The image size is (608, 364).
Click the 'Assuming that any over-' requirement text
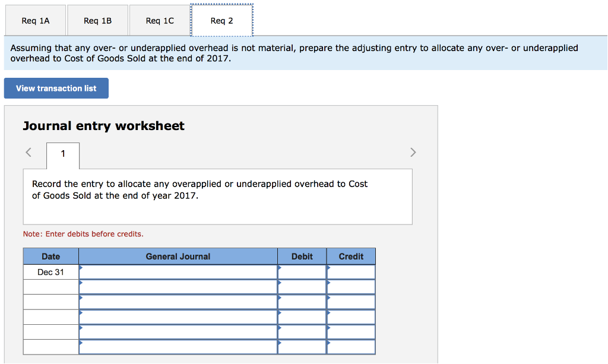coord(294,53)
